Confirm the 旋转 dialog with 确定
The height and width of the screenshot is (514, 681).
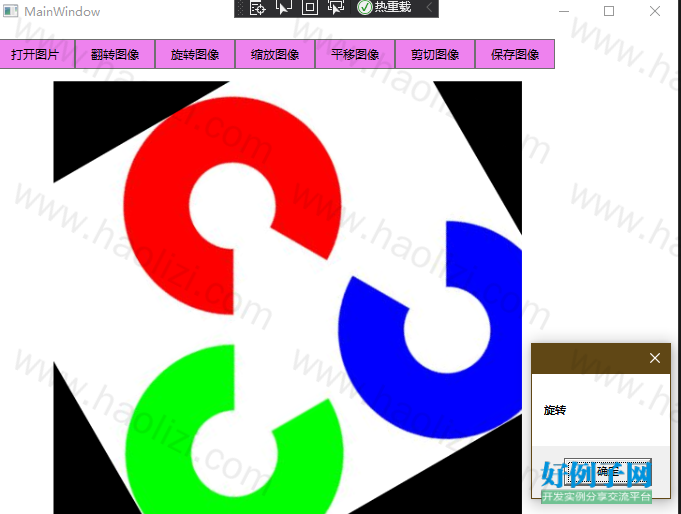[x=608, y=471]
